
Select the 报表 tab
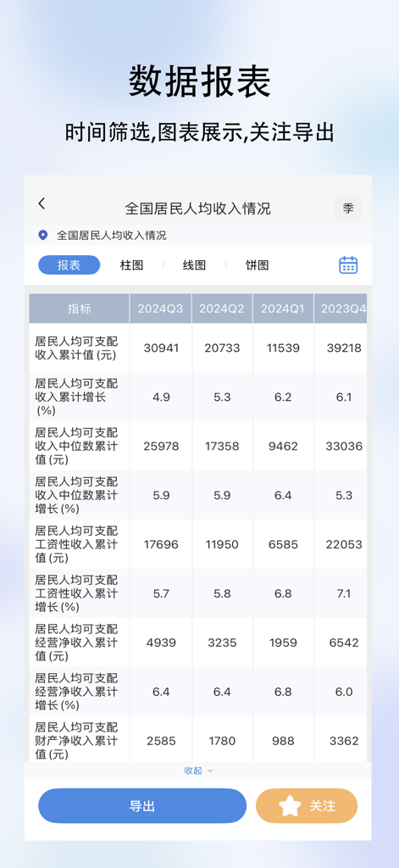(69, 265)
